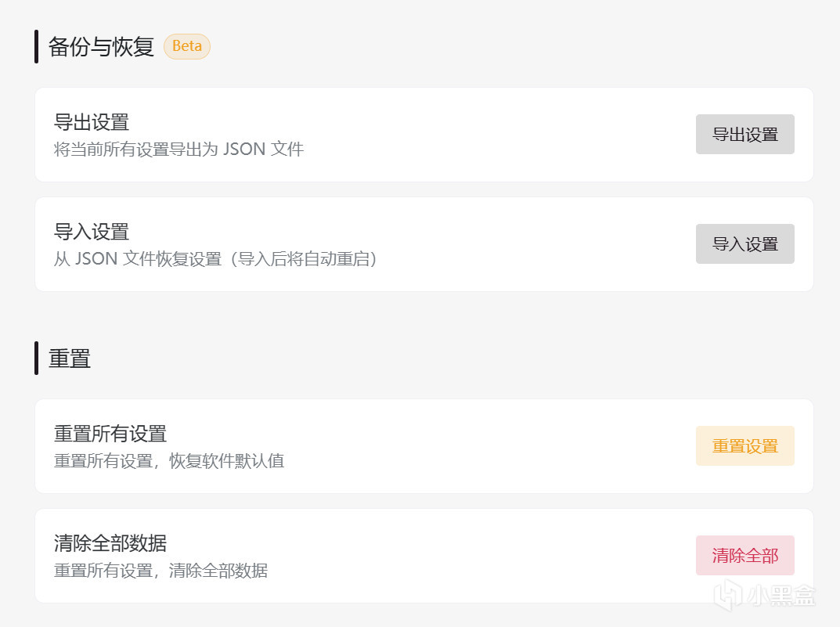Viewport: 840px width, 627px height.
Task: Click the 导入设置 button
Action: 744,244
